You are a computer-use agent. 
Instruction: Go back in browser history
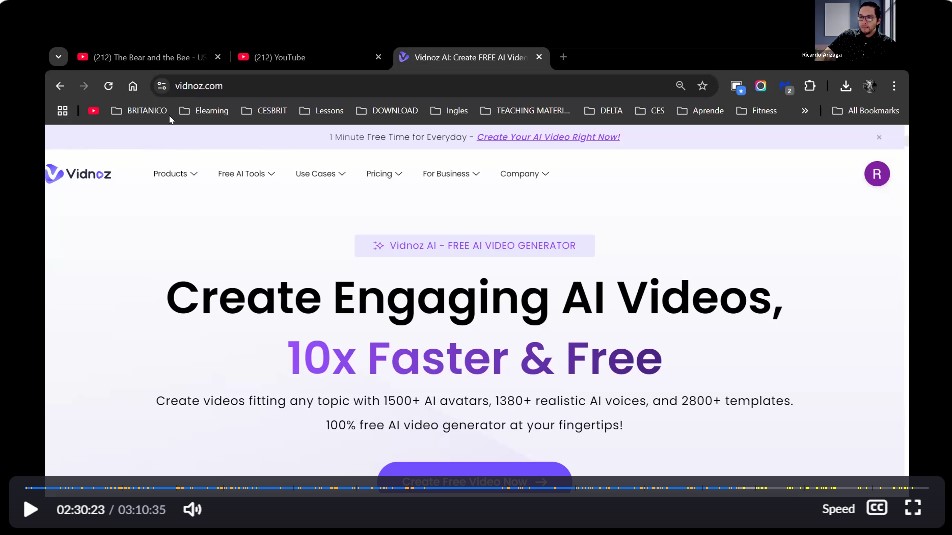pyautogui.click(x=60, y=86)
